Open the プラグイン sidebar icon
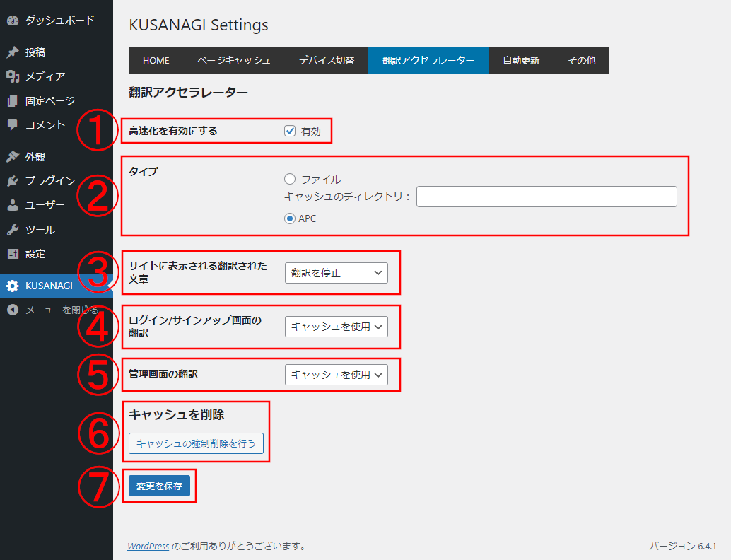This screenshot has height=560, width=731. tap(13, 180)
